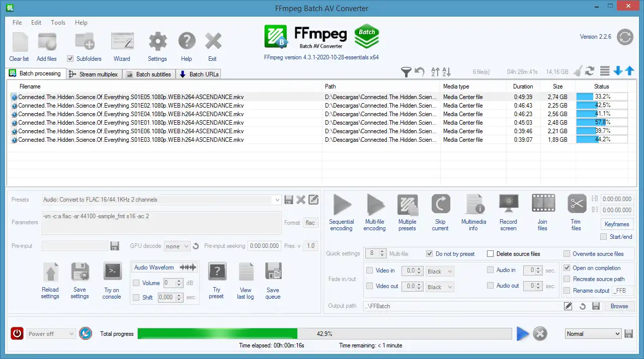Click the Total progress bar
This screenshot has width=644, height=359.
325,333
